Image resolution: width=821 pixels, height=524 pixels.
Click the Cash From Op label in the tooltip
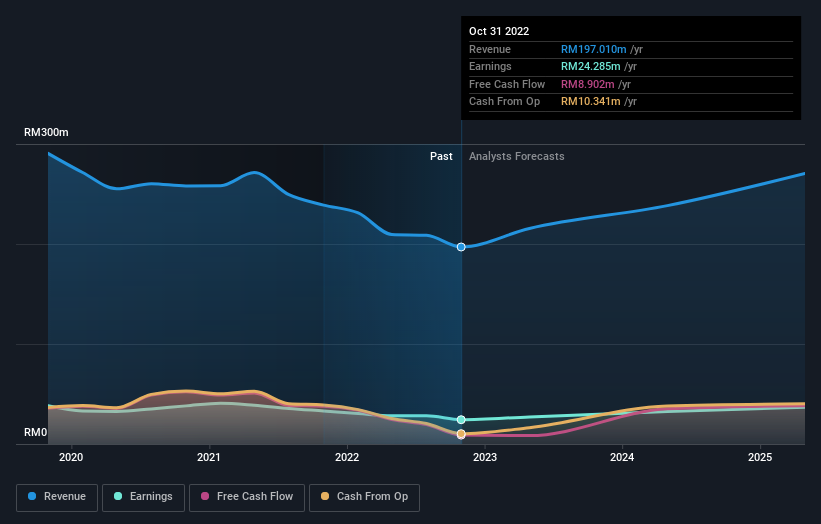505,102
